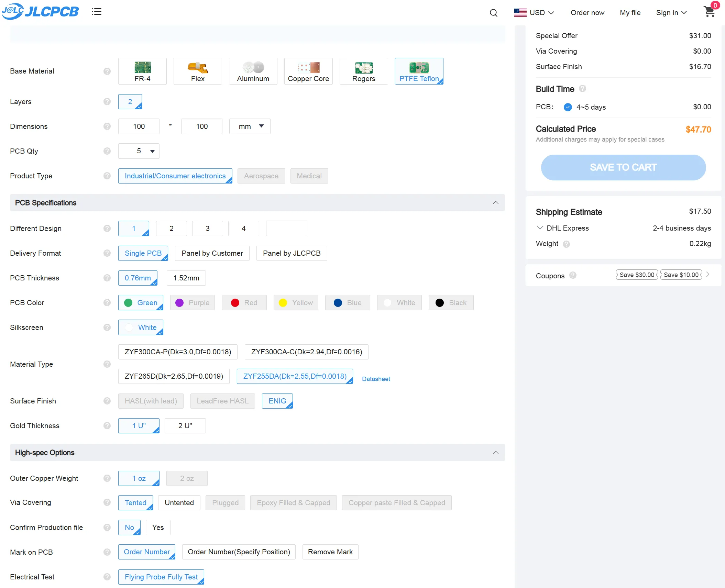Select Rogers base material
This screenshot has height=588, width=725.
tap(364, 71)
